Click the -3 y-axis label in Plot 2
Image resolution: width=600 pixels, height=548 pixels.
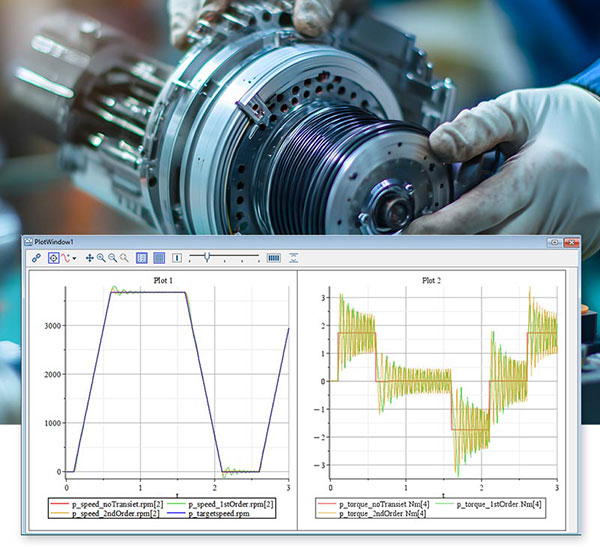point(320,465)
